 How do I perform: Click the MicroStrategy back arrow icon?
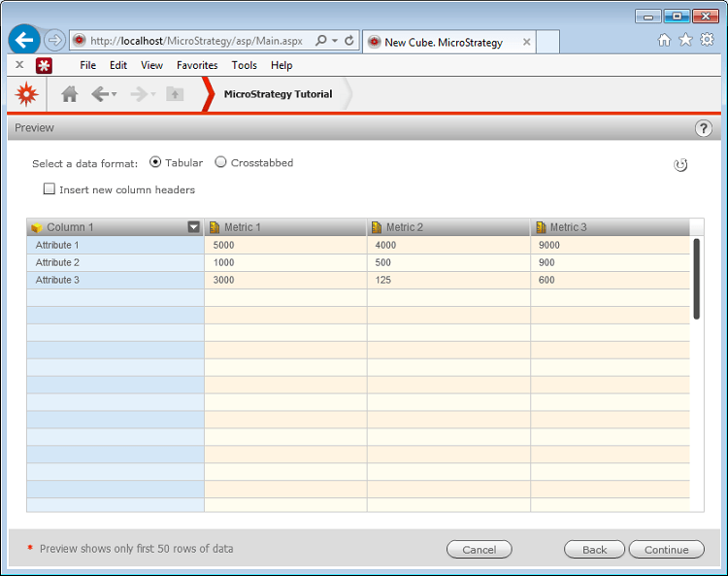point(99,94)
